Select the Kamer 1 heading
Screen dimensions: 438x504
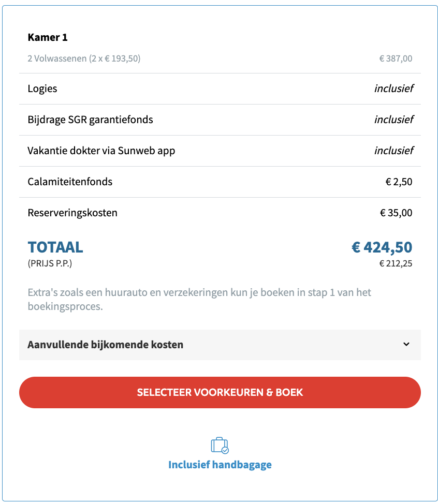click(x=48, y=37)
